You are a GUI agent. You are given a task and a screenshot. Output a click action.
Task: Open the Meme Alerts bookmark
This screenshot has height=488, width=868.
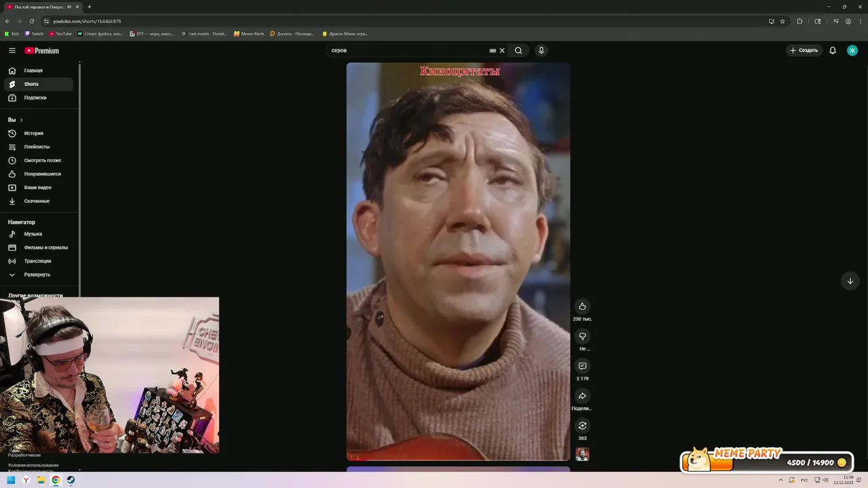pos(249,33)
